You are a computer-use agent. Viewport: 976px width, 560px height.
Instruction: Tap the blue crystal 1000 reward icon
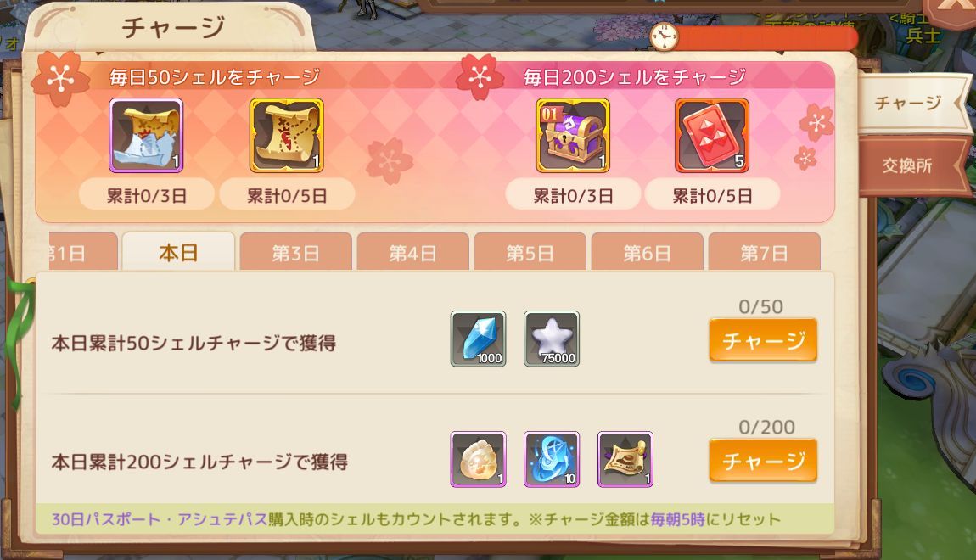coord(478,339)
